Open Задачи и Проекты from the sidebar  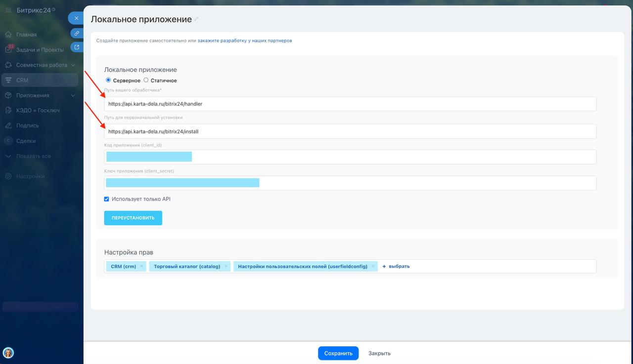click(x=40, y=50)
